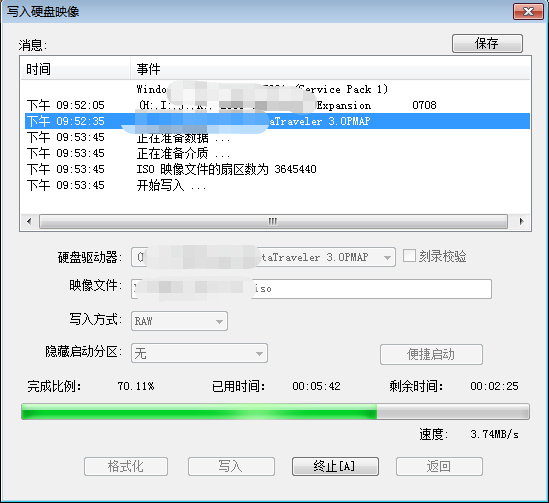
Task: Click the 保存 button to save messages
Action: coord(487,43)
